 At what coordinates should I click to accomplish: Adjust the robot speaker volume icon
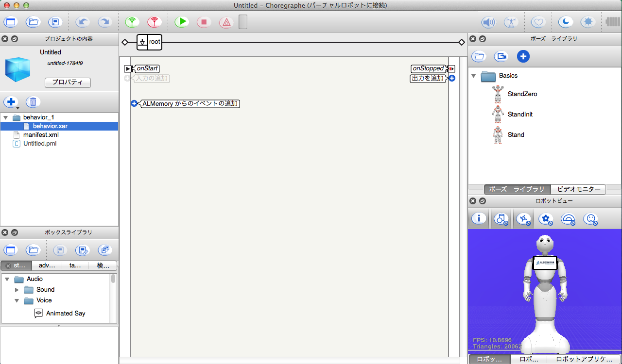pos(488,22)
